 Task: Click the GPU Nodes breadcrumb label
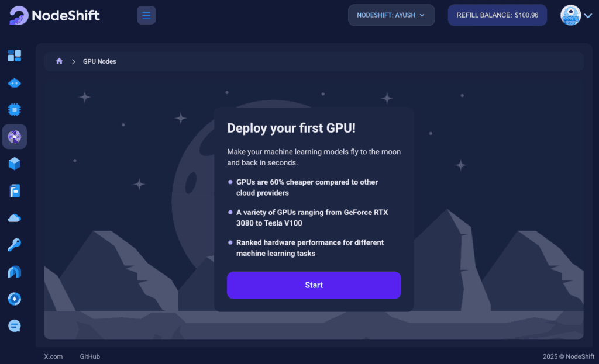(x=99, y=61)
